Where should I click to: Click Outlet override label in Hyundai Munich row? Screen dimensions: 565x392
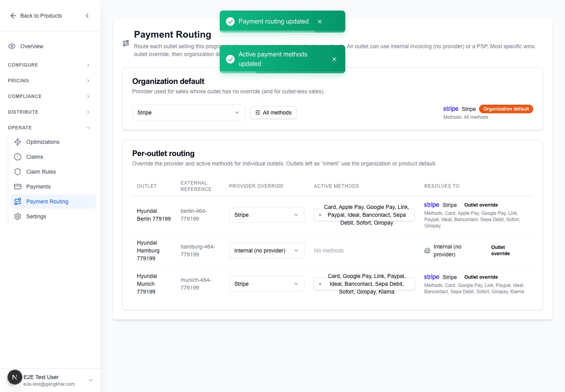point(481,277)
